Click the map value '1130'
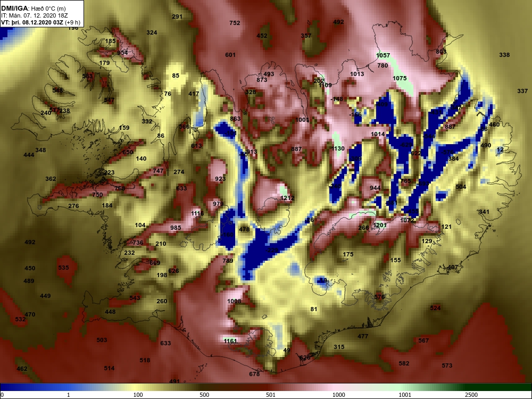The width and height of the screenshot is (532, 399). tap(338, 148)
